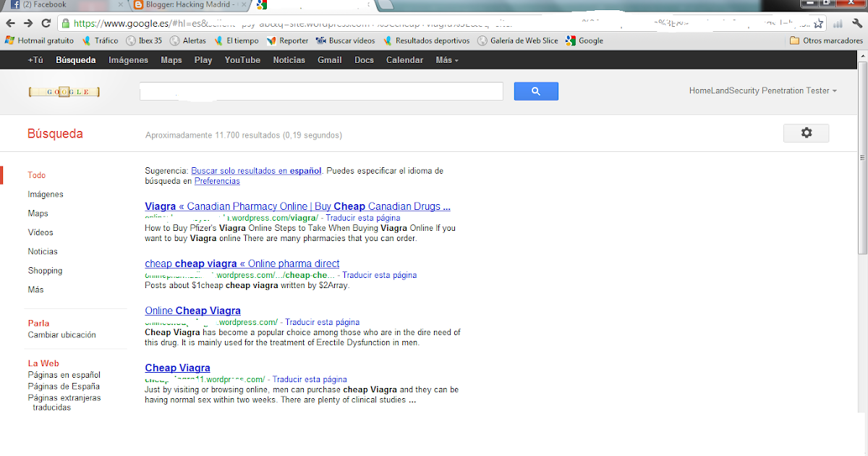Open Imágenes in the Google bar
The image size is (868, 456).
click(x=128, y=60)
